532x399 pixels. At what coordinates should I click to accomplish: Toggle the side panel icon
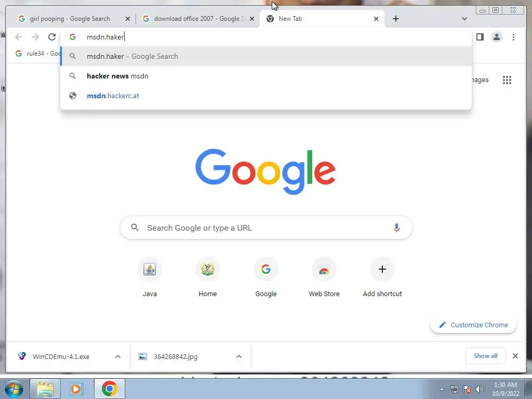click(x=480, y=37)
